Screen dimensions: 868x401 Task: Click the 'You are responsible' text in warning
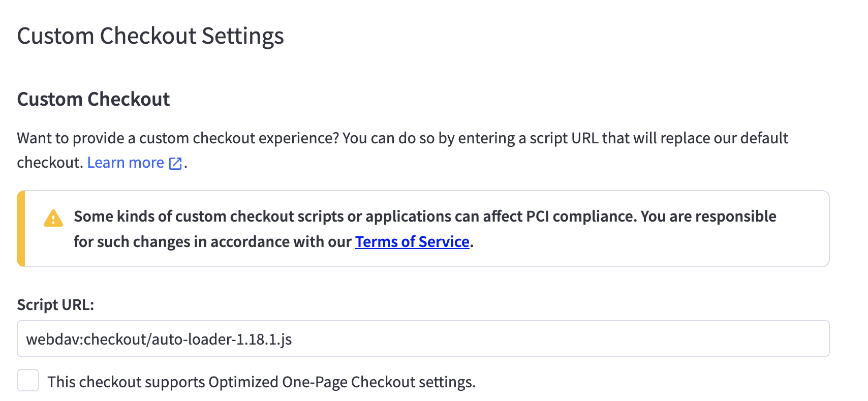708,217
